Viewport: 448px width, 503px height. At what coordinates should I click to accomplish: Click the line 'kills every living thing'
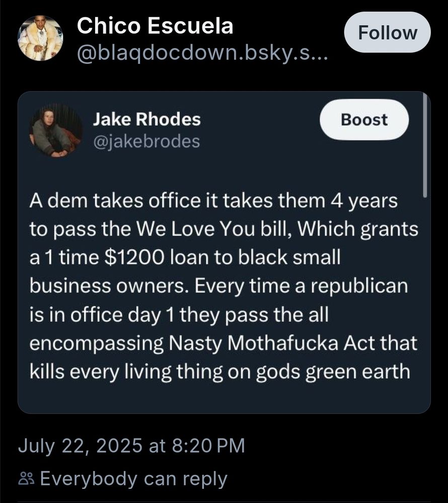220,372
